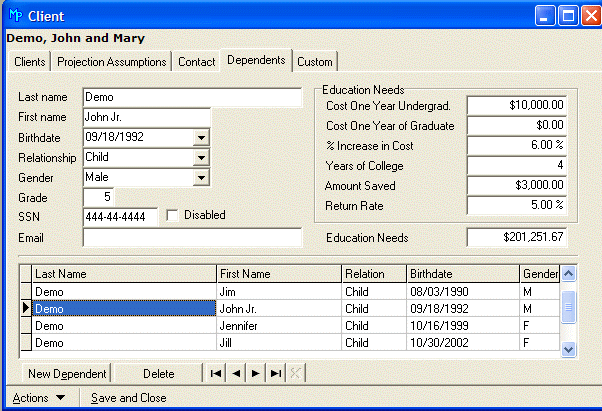
Task: Click the Gender cell F in Jennifer's row
Action: coord(540,326)
